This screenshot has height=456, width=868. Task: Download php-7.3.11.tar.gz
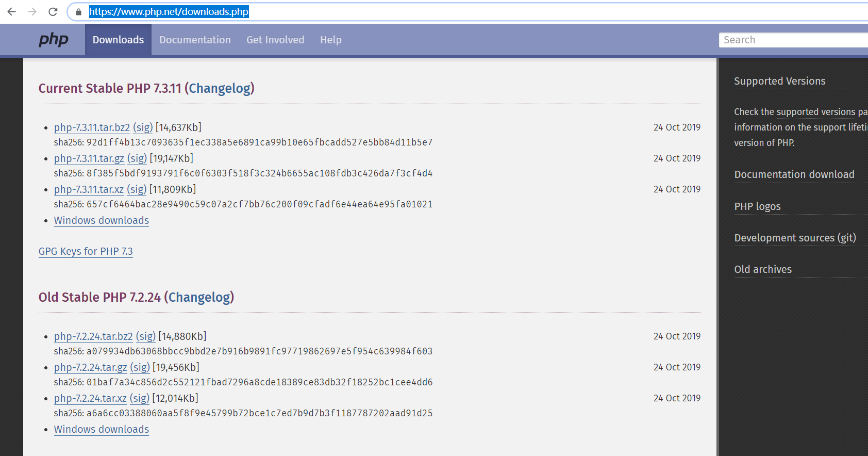click(89, 158)
